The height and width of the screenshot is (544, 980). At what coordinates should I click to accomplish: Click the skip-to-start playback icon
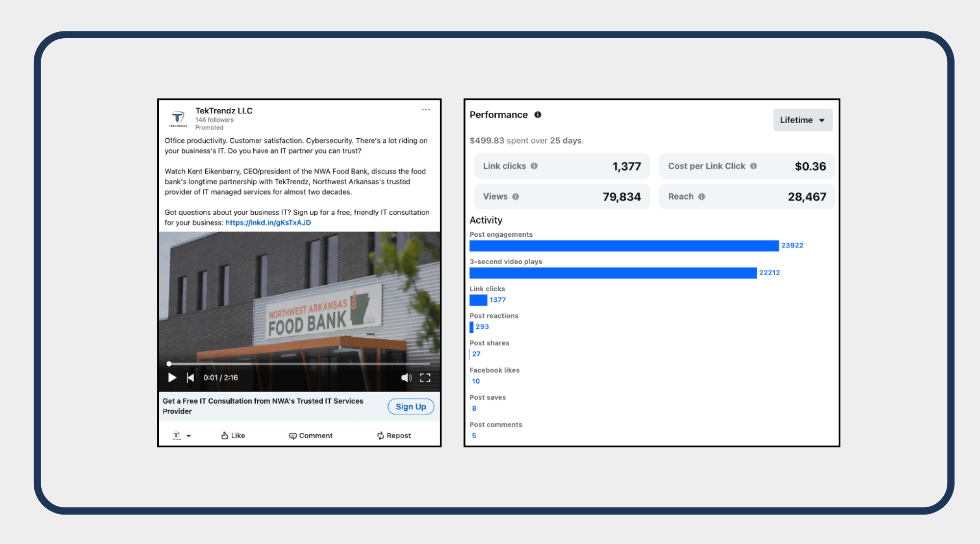pos(191,377)
